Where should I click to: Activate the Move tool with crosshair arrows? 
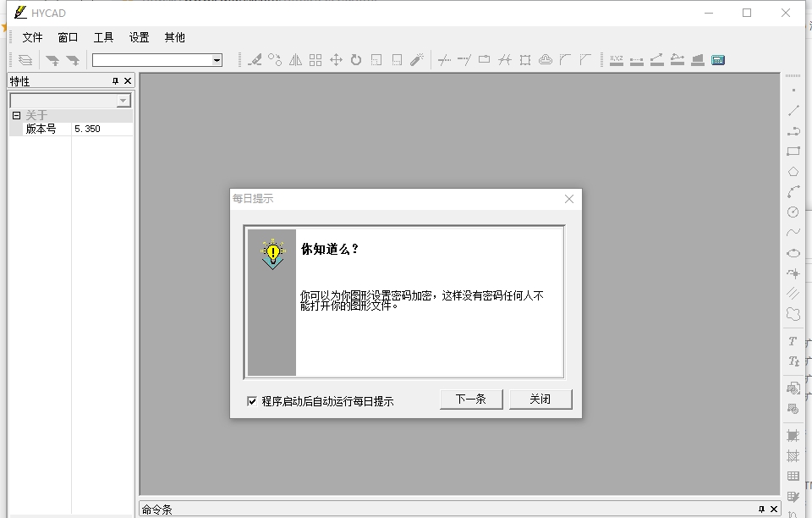(x=336, y=59)
